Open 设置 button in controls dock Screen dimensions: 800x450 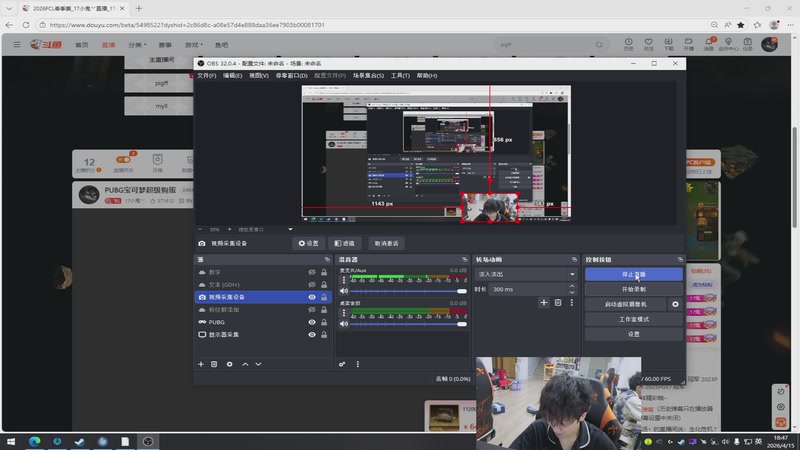634,334
